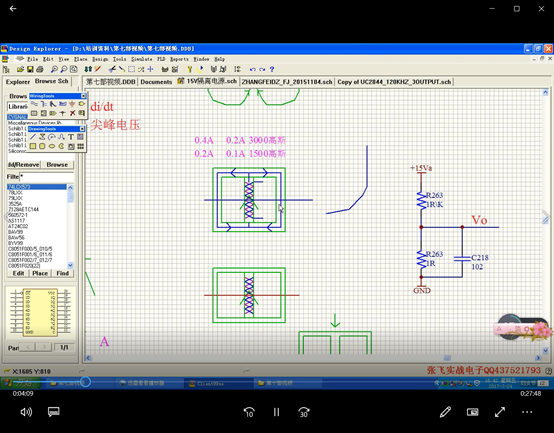The height and width of the screenshot is (433, 554).
Task: Select the Draw Line tool in DrawingTools
Action: click(x=33, y=137)
